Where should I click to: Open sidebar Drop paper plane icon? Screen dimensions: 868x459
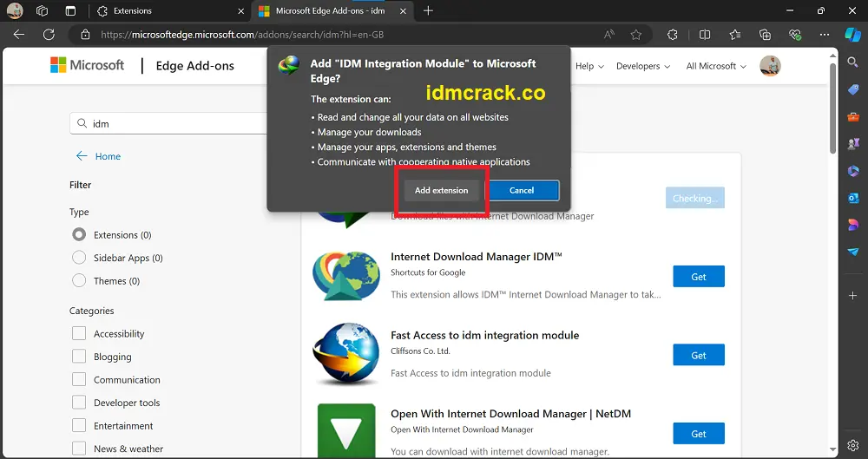click(x=853, y=252)
